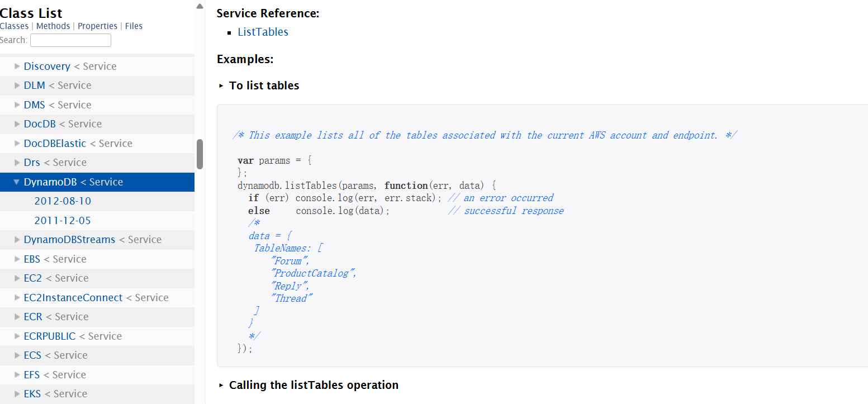Expand the DynamoDBStreams service arrow
Image resolution: width=868 pixels, height=404 pixels.
coord(17,240)
